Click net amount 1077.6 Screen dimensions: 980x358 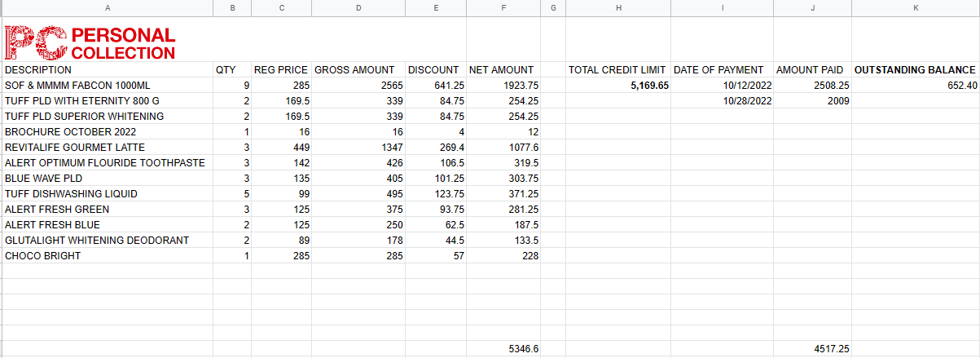pyautogui.click(x=503, y=148)
